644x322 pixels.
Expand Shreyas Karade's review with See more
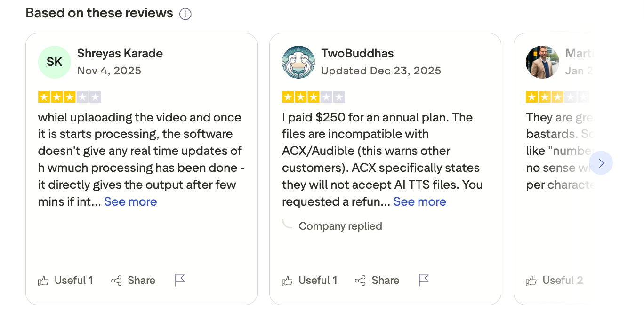click(130, 202)
